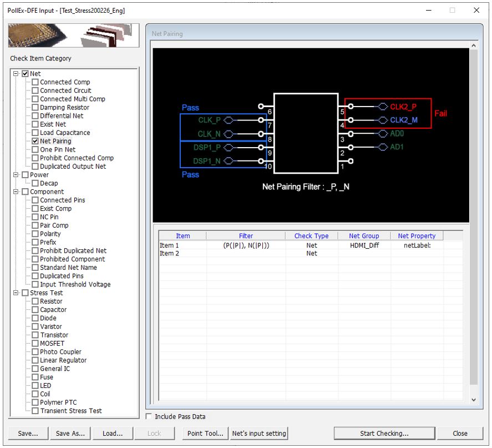Viewport: 492px width, 448px height.
Task: Click the Net Group column header
Action: (x=364, y=236)
